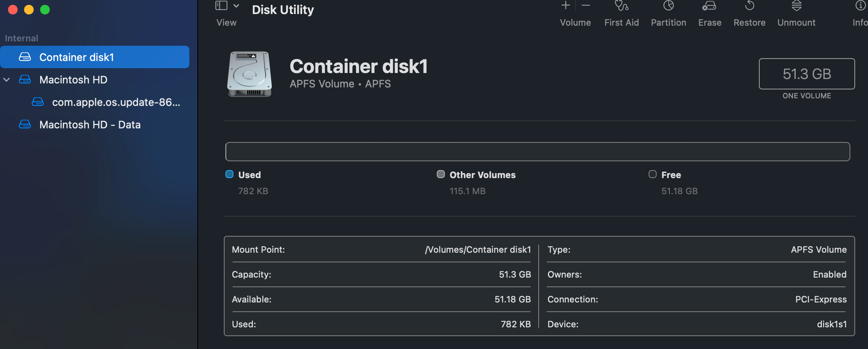
Task: Toggle the Used space legend checkbox
Action: coord(229,174)
